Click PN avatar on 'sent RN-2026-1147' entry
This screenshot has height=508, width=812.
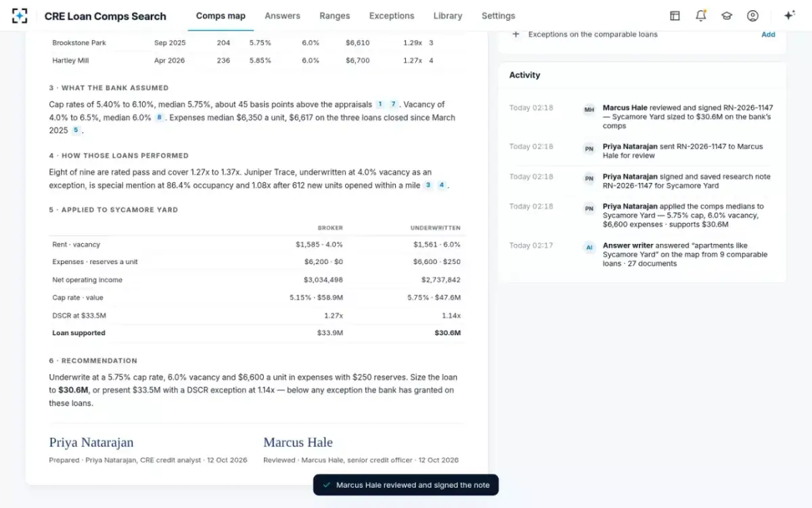(589, 148)
